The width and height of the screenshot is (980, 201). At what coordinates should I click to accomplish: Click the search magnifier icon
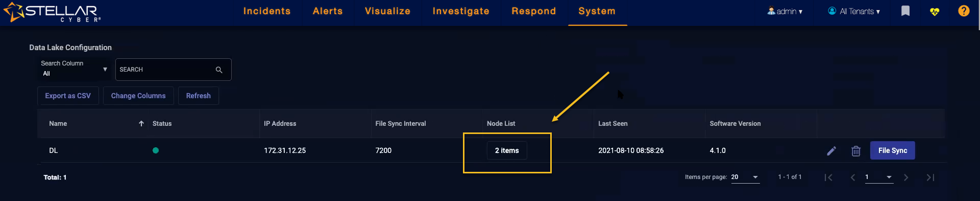[219, 70]
